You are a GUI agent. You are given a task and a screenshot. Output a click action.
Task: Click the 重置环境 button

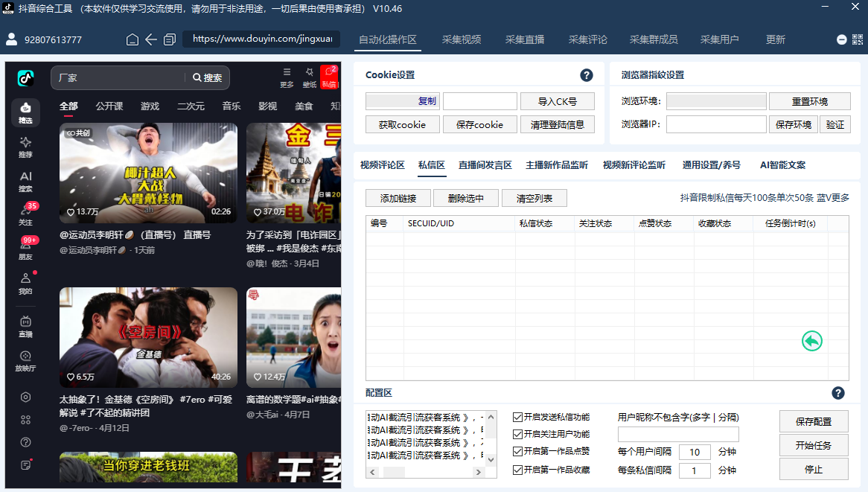coord(809,102)
